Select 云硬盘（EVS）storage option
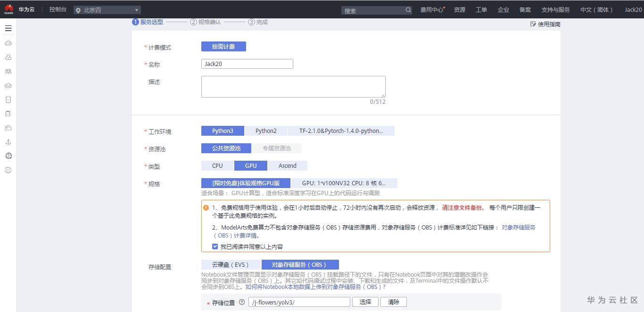Image resolution: width=644 pixels, height=312 pixels. point(231,265)
